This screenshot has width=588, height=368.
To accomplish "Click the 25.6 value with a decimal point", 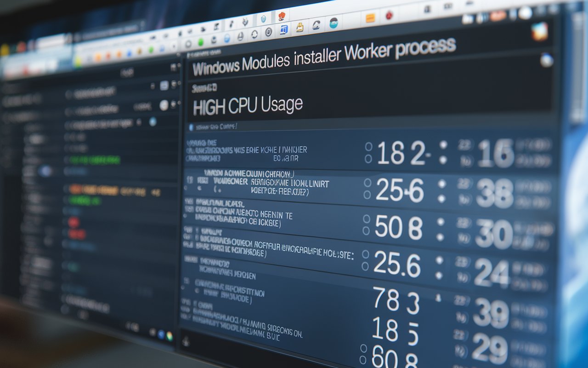I will tap(397, 264).
